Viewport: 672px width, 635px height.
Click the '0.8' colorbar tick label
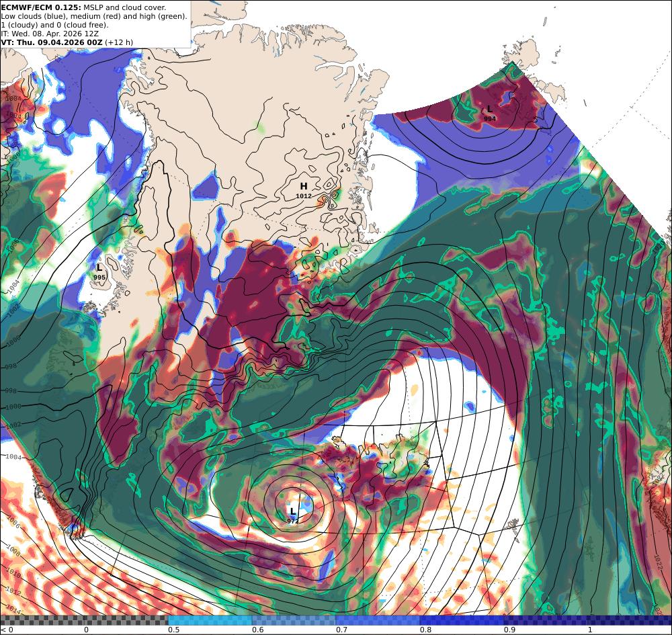pyautogui.click(x=425, y=630)
